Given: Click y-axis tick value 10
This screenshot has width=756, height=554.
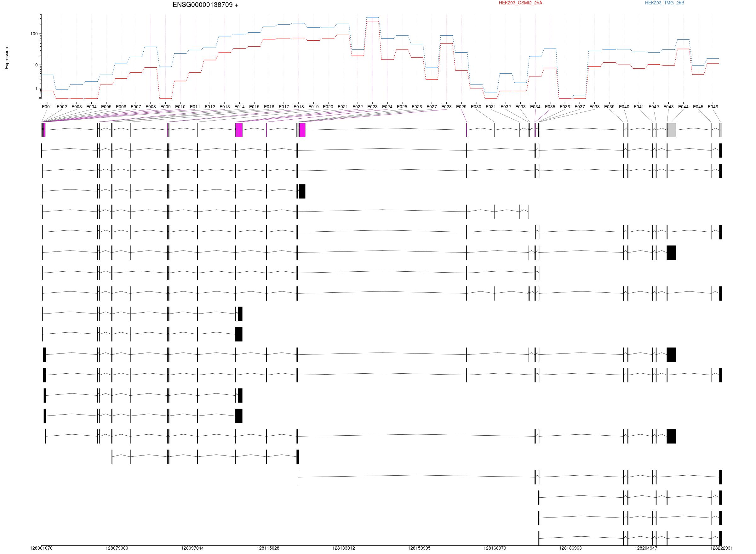Looking at the screenshot, I should (x=35, y=65).
